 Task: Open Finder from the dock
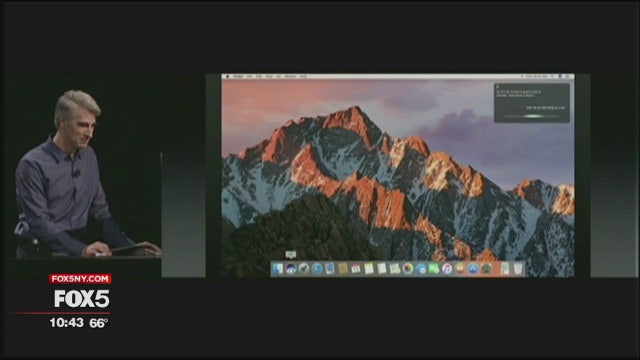coord(278,269)
